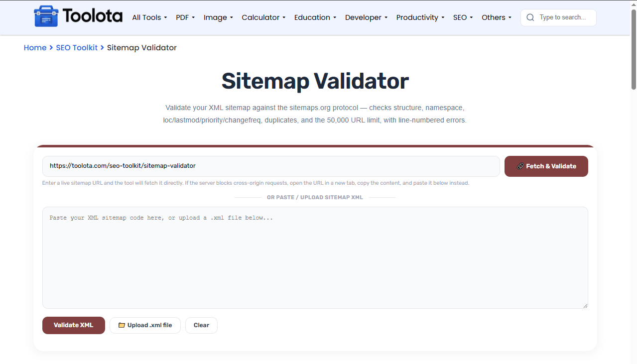The height and width of the screenshot is (364, 637).
Task: Click into the sitemap URL input field
Action: click(271, 166)
